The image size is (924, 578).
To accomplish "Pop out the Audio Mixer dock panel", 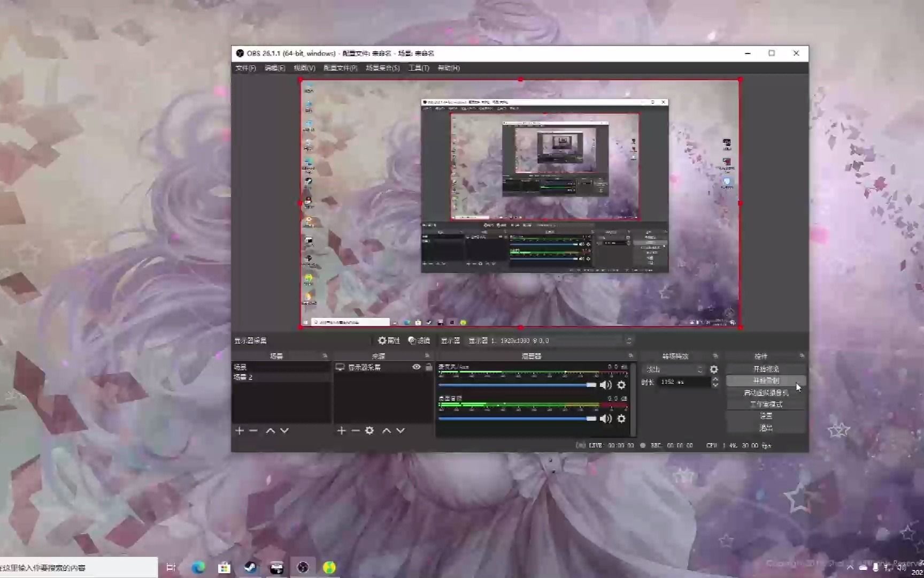I will [630, 356].
